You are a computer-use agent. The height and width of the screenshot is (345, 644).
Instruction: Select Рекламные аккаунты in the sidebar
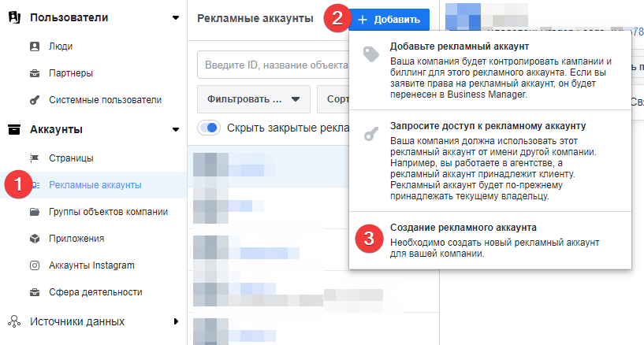coord(94,185)
